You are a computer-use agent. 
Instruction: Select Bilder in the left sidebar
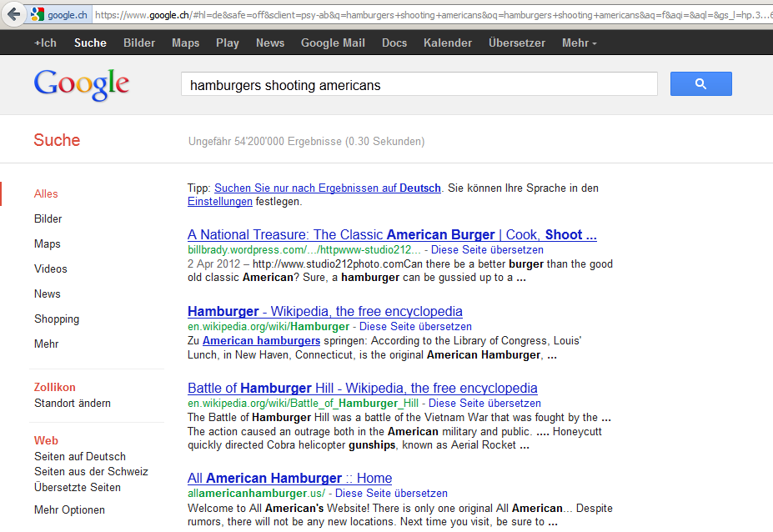click(x=48, y=218)
